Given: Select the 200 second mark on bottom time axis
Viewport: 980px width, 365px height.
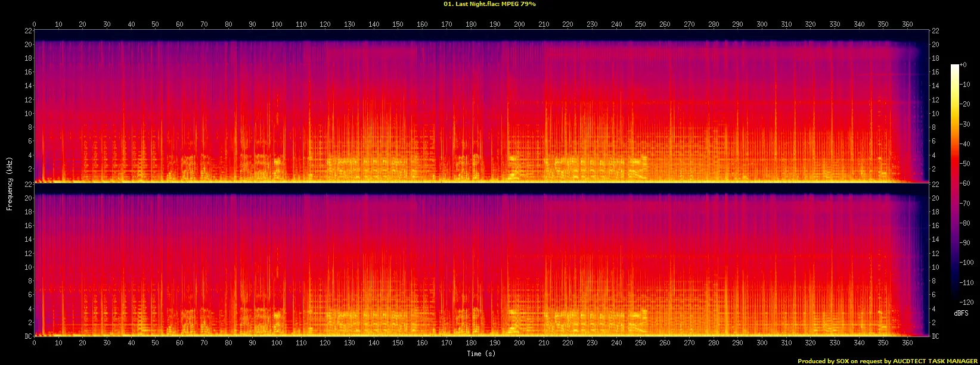Looking at the screenshot, I should pyautogui.click(x=519, y=342).
